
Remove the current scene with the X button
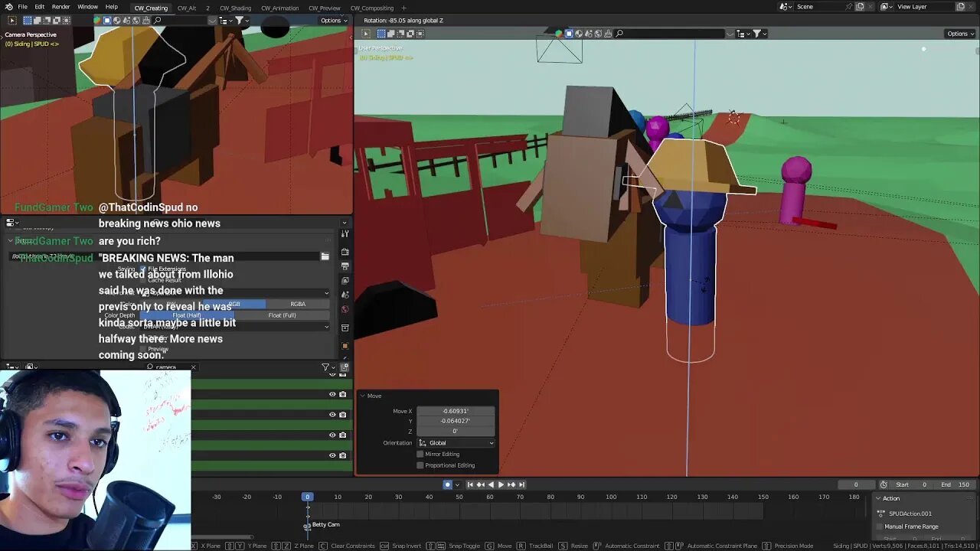pyautogui.click(x=871, y=7)
